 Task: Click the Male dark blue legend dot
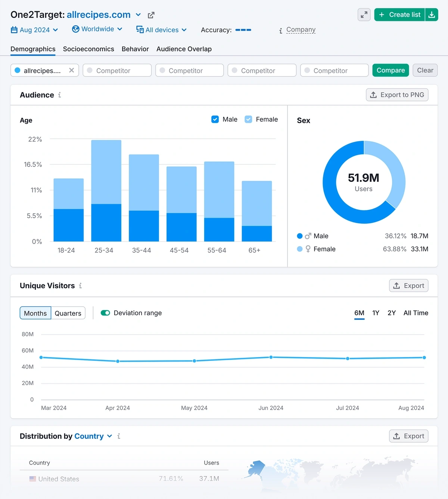pyautogui.click(x=300, y=236)
